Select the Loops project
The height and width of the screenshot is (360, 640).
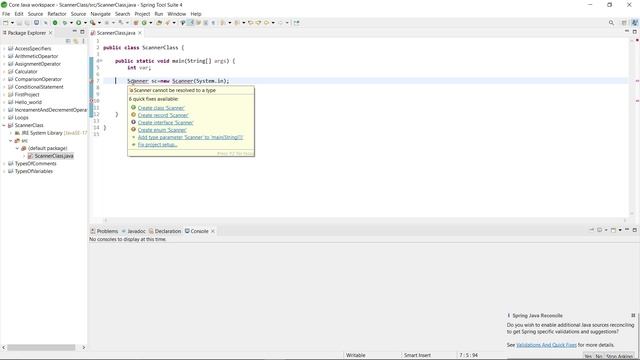coord(21,118)
